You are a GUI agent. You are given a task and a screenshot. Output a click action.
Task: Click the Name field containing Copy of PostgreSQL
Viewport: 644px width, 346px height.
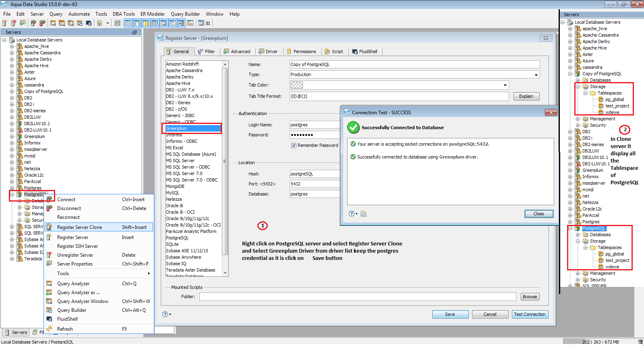[x=414, y=64]
